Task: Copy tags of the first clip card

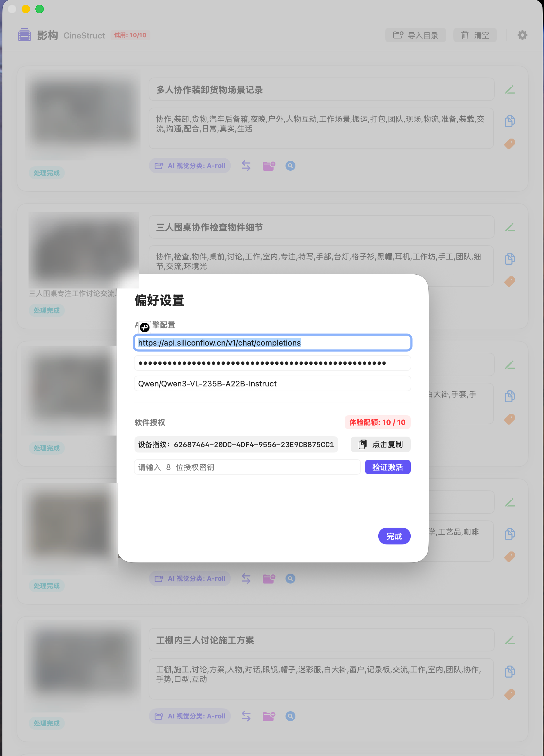Action: click(510, 121)
